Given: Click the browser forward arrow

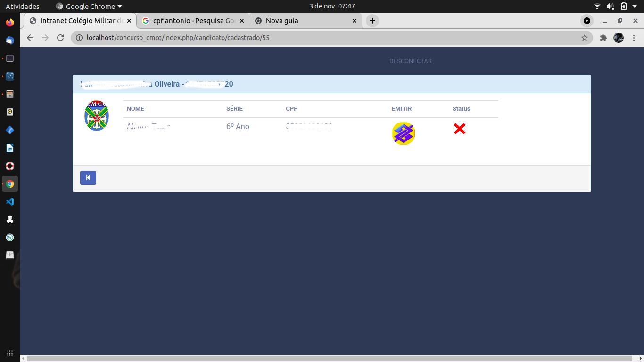Looking at the screenshot, I should point(45,38).
